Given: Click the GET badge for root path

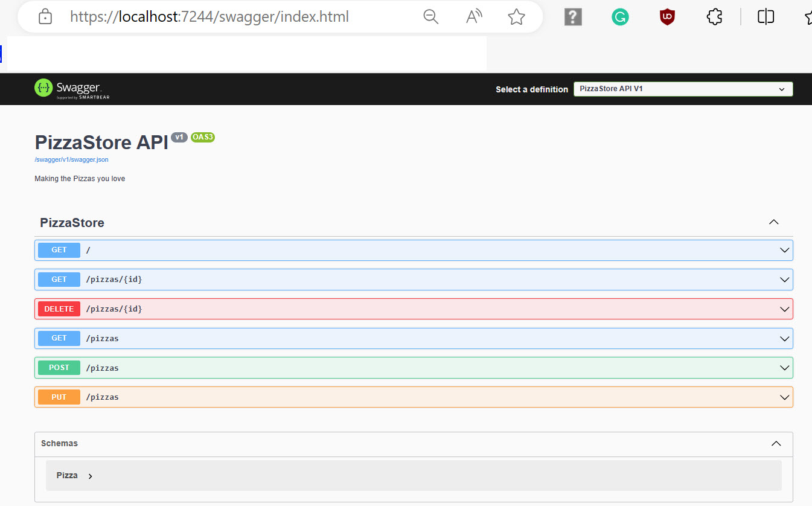Looking at the screenshot, I should point(59,250).
